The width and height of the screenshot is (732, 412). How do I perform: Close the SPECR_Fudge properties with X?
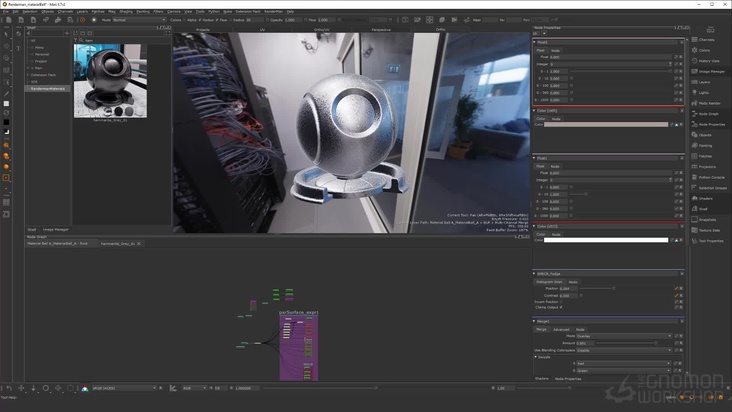tap(682, 273)
